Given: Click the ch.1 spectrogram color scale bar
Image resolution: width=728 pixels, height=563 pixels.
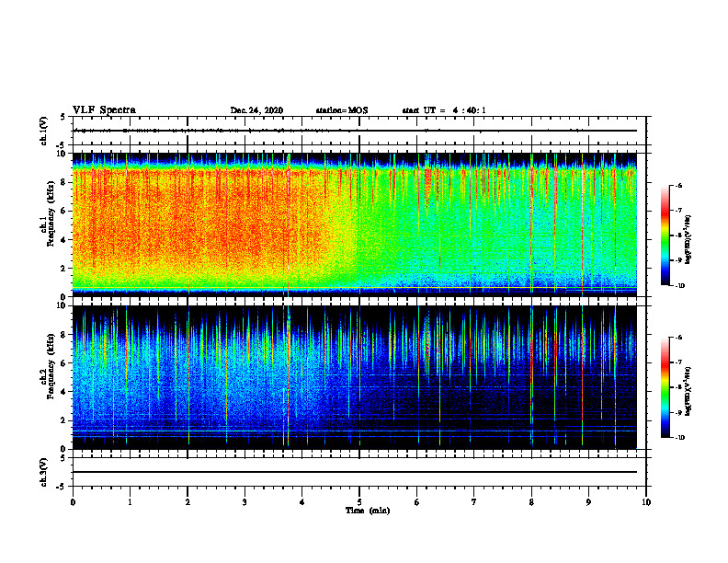Looking at the screenshot, I should click(665, 236).
